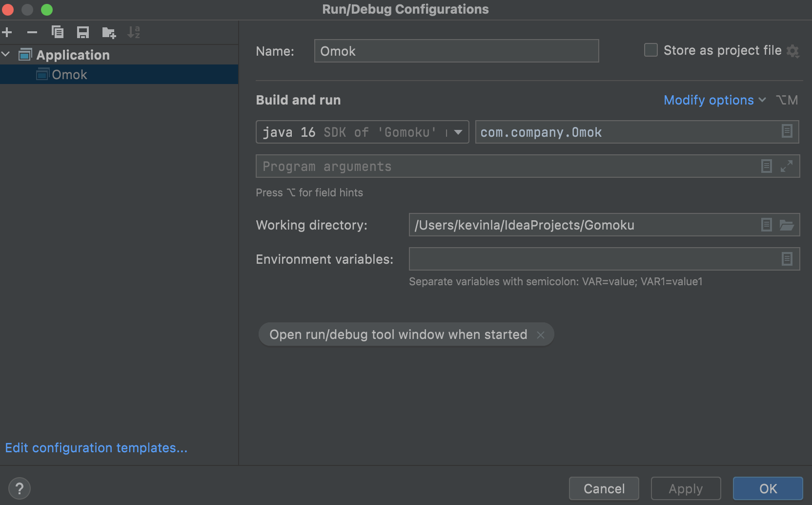Click the Create New Folder icon
The height and width of the screenshot is (505, 812).
(x=108, y=33)
